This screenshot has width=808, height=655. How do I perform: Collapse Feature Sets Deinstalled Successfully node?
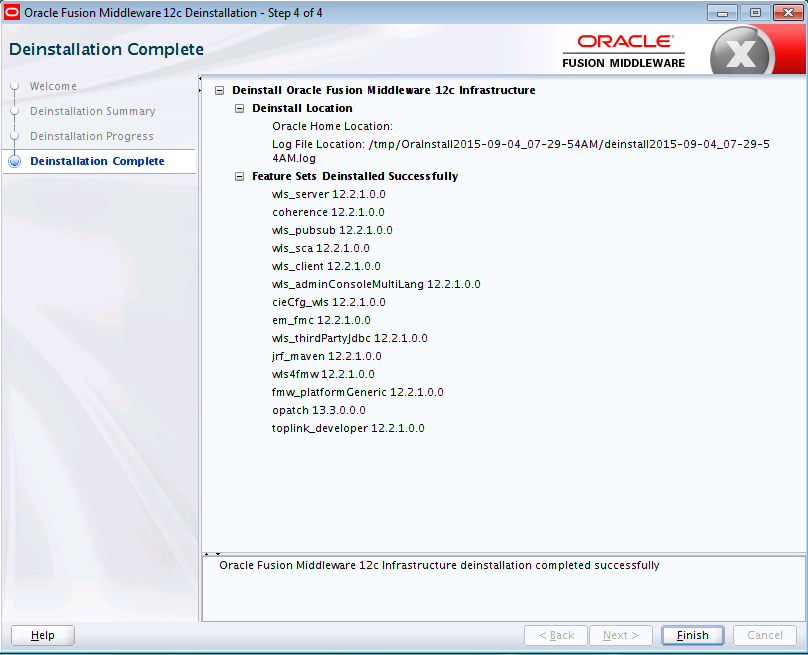pyautogui.click(x=239, y=177)
